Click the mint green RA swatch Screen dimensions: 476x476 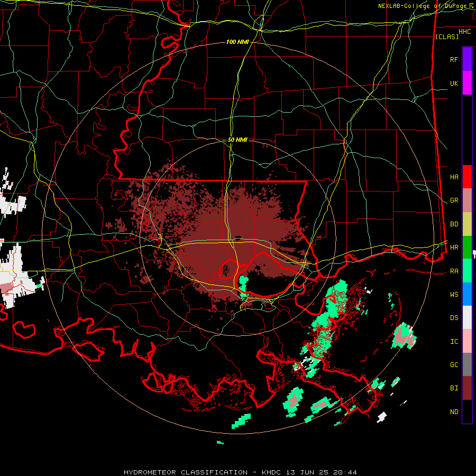[x=467, y=271]
